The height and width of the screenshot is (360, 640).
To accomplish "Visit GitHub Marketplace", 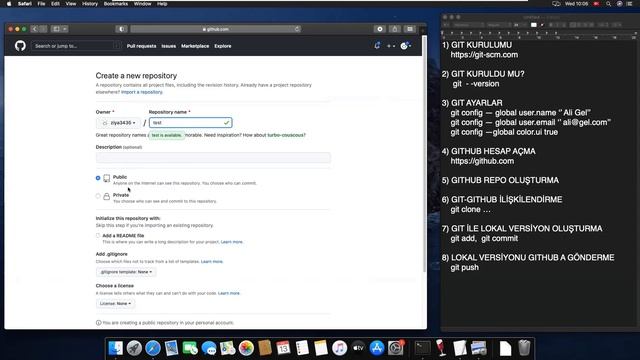I will click(x=195, y=46).
